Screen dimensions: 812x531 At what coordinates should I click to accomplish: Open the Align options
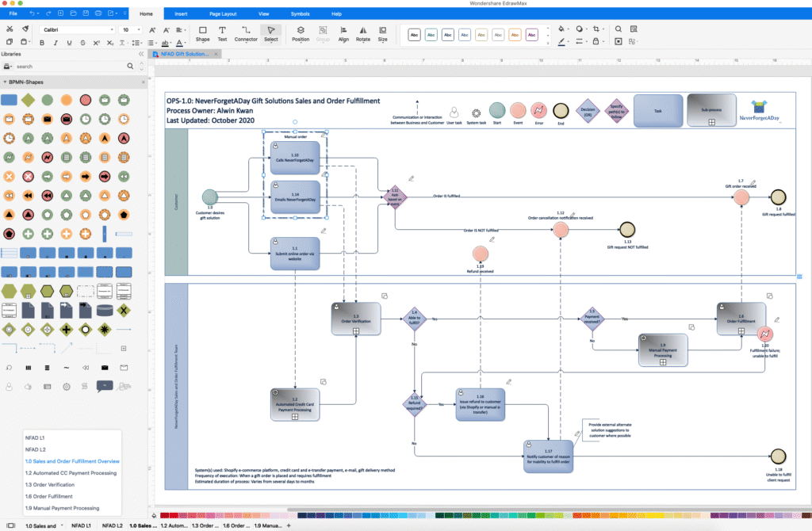pos(343,33)
